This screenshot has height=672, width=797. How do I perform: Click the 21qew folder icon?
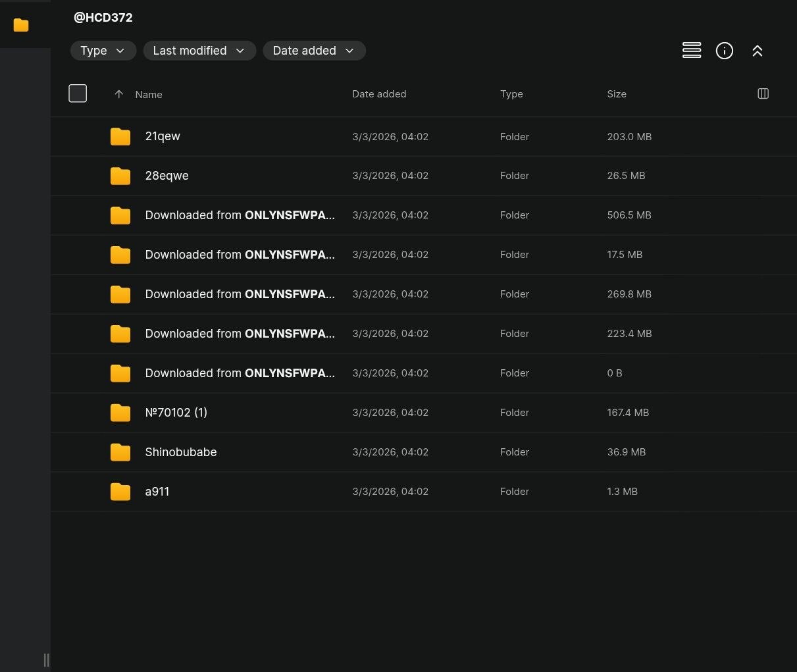click(x=120, y=136)
